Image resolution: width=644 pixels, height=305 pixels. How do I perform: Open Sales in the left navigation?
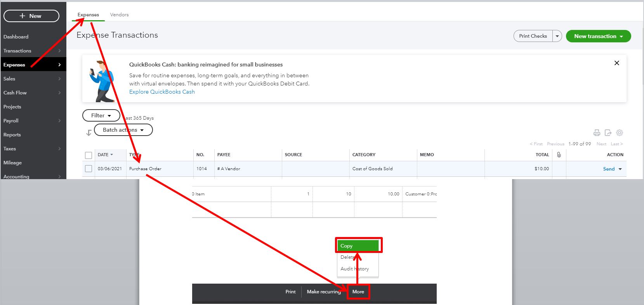9,79
